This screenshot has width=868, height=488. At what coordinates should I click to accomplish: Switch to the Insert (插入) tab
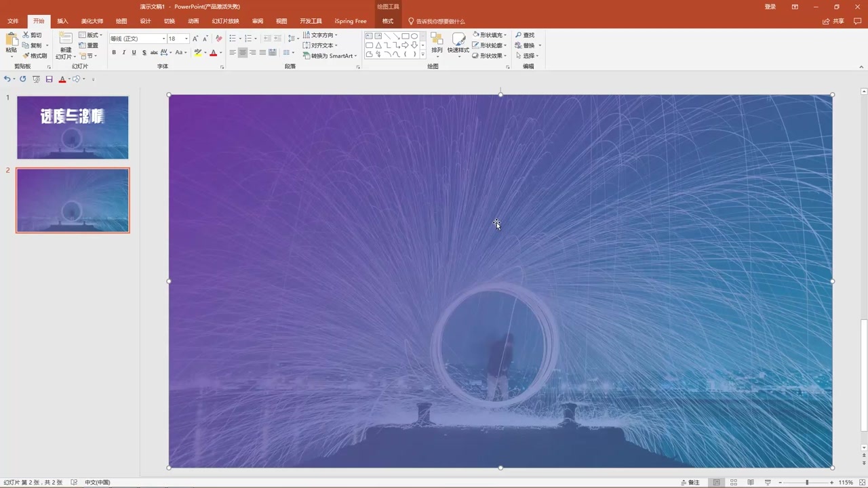pos(62,21)
